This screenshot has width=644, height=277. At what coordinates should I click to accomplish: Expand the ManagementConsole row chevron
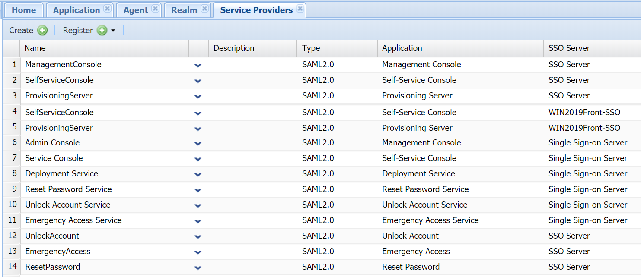click(x=198, y=66)
